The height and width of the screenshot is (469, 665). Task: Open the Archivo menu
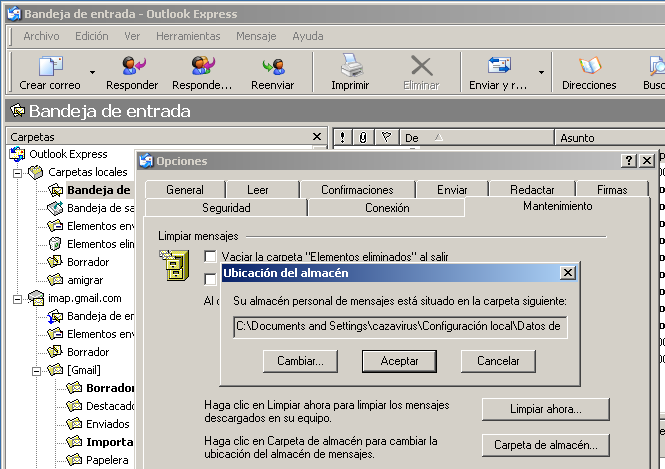coord(41,36)
